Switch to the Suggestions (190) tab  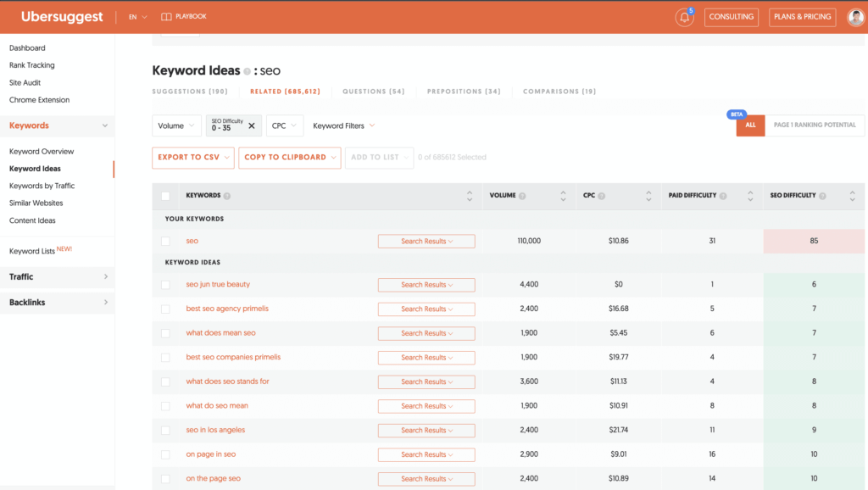point(190,92)
